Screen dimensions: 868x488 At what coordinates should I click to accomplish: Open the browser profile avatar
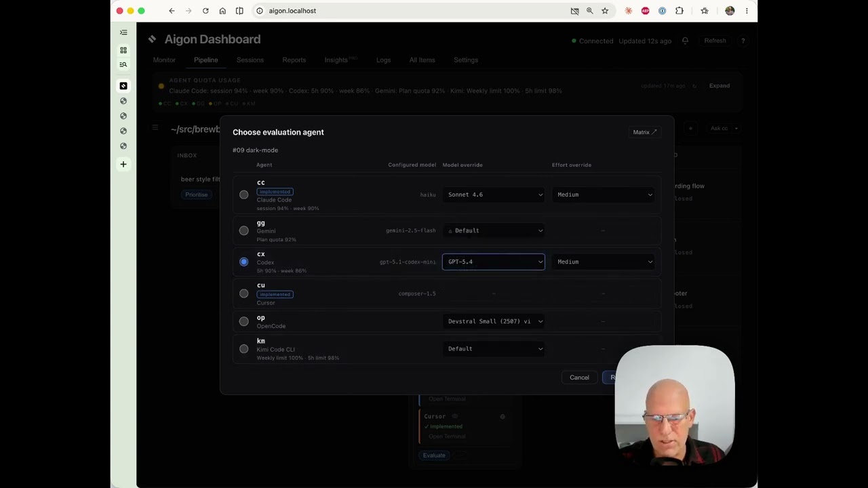click(x=730, y=11)
